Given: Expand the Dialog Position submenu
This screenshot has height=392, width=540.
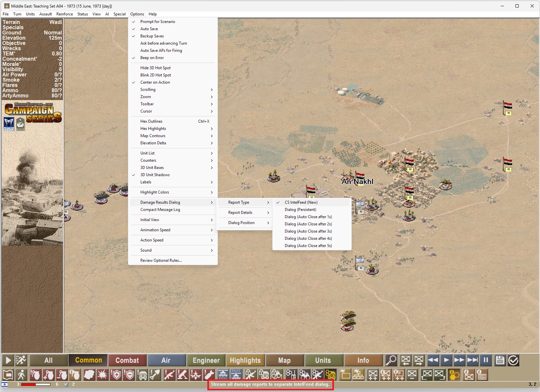Looking at the screenshot, I should [x=245, y=223].
